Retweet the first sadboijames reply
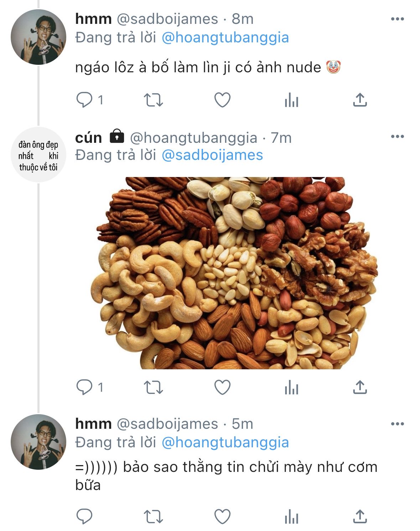The height and width of the screenshot is (531, 420). coord(153,100)
